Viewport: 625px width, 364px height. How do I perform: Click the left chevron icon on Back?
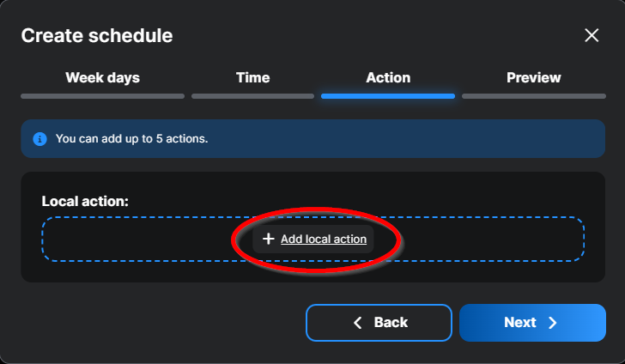pyautogui.click(x=359, y=323)
